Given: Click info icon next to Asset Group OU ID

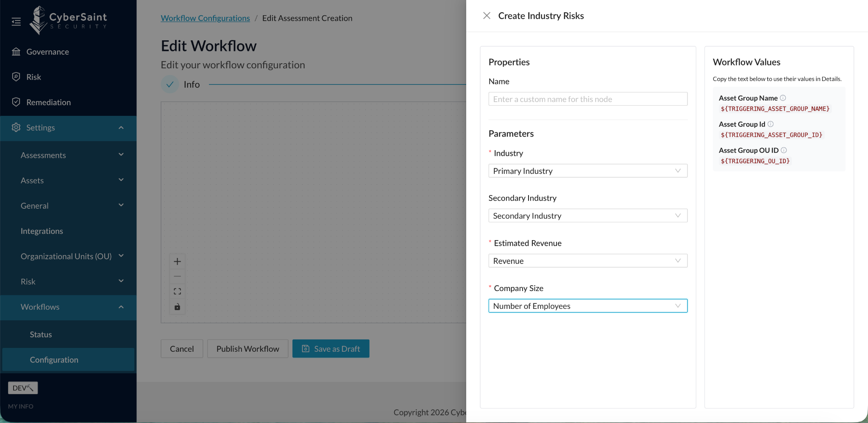Looking at the screenshot, I should coord(784,150).
